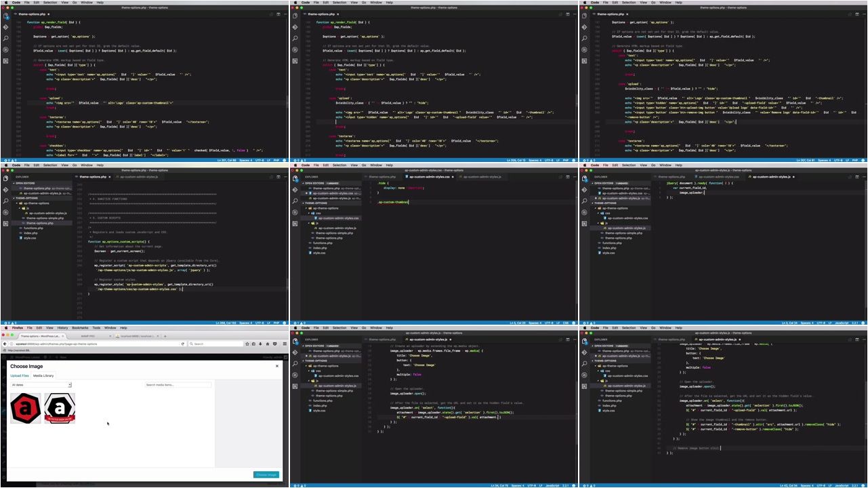This screenshot has height=488, width=868.
Task: Open Firefox downloads arrow icon
Action: pyautogui.click(x=260, y=344)
